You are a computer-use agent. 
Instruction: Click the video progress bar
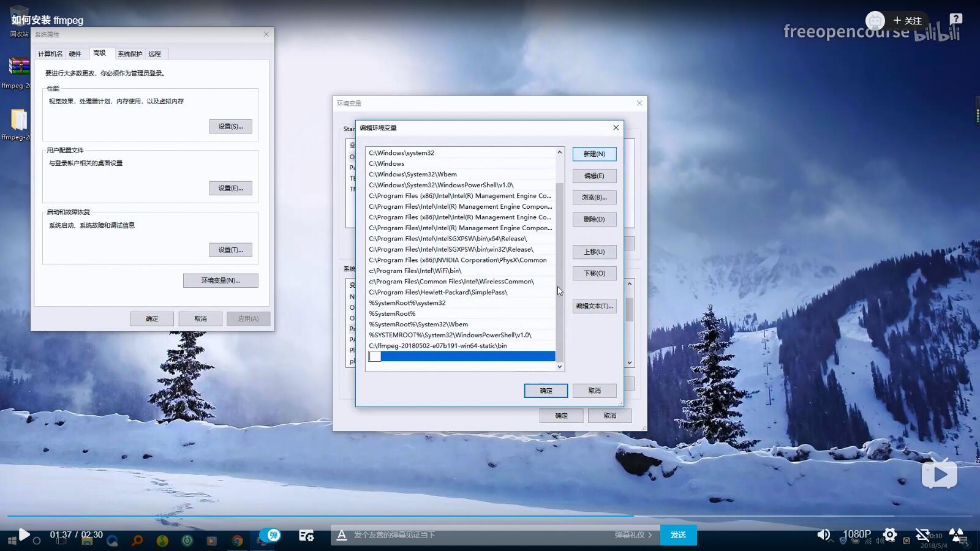point(490,516)
